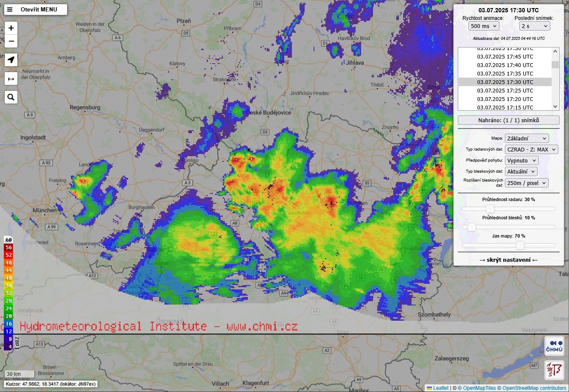Click the AMS logo icon
Image resolution: width=569 pixels, height=392 pixels.
[554, 370]
